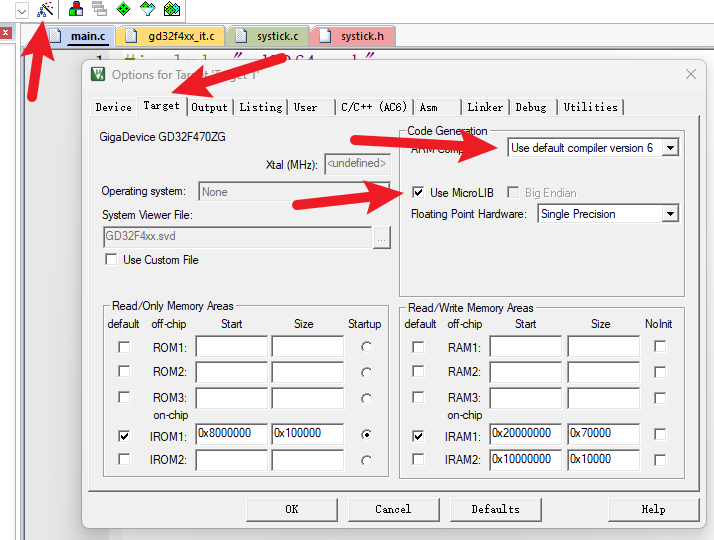714x540 pixels.
Task: Open the ARM Compiler version dropdown
Action: point(670,148)
